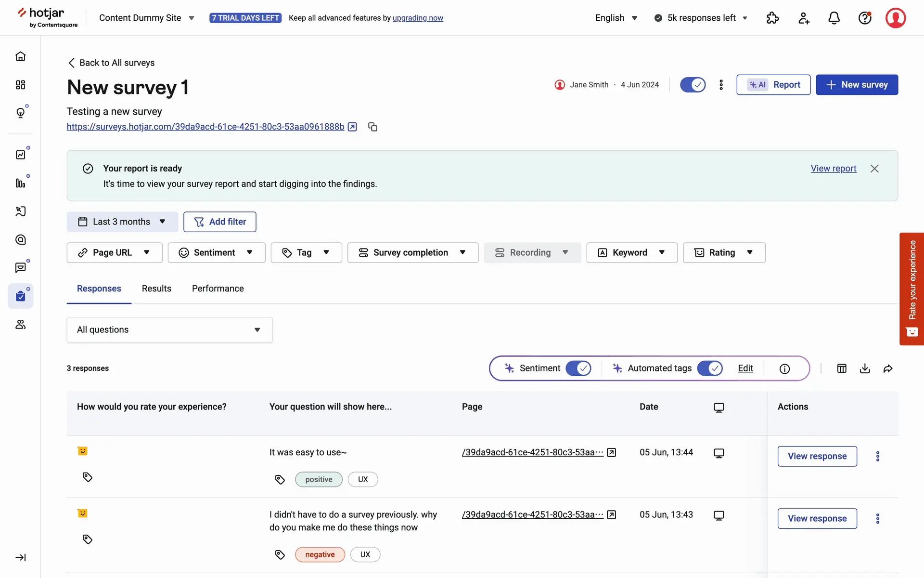Open the Performance tab

218,289
